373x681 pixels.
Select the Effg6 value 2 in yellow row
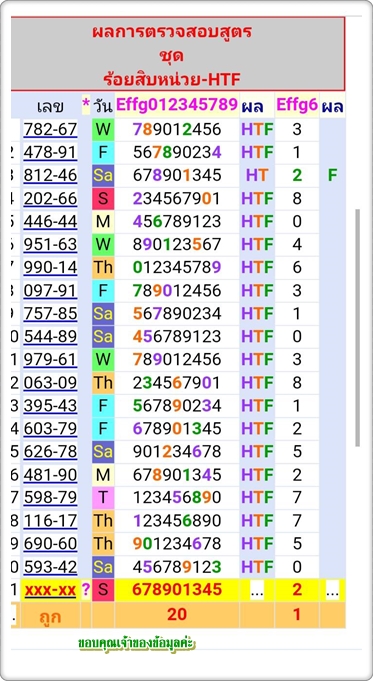[x=297, y=590]
